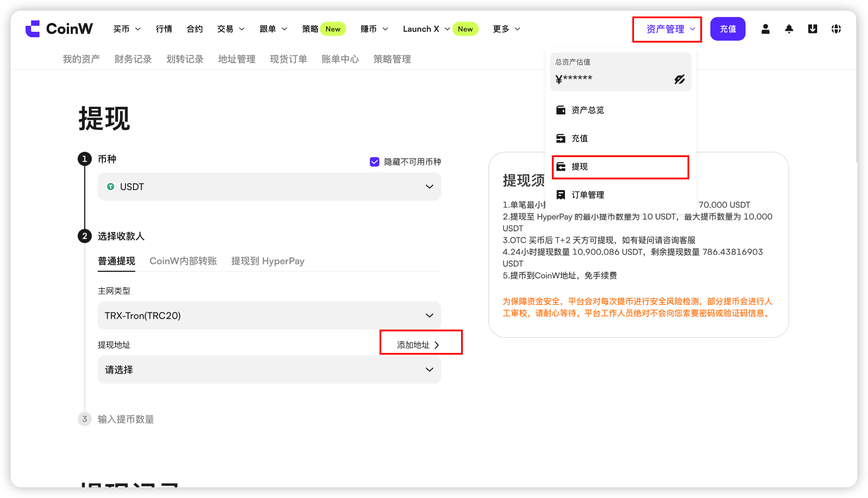Screen dimensions: 868x498
Task: Go to 我的资产 tab
Action: coord(81,59)
